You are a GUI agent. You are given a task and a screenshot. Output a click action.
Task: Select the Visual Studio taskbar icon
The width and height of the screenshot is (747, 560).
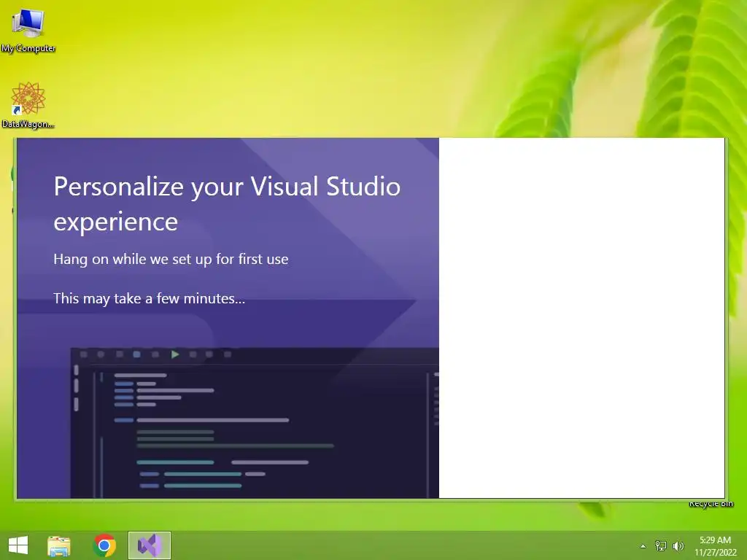click(x=149, y=545)
